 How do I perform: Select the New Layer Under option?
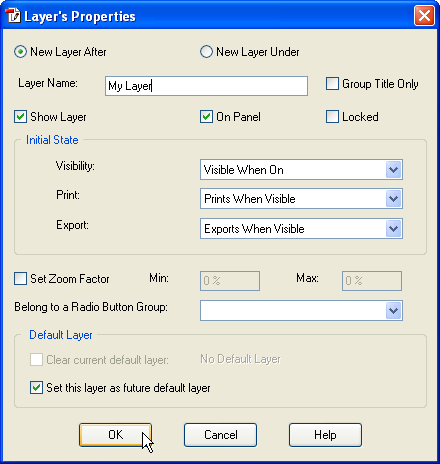pos(206,52)
